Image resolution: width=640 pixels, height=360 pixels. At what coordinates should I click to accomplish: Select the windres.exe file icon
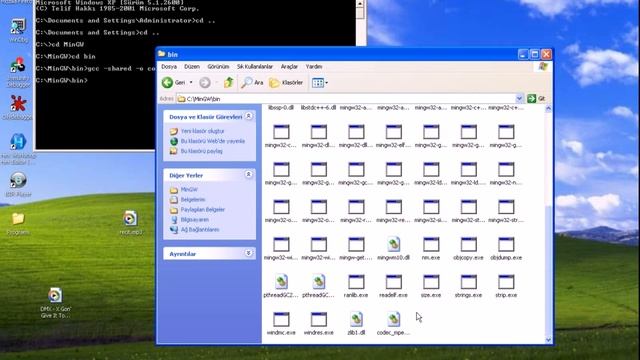point(319,320)
